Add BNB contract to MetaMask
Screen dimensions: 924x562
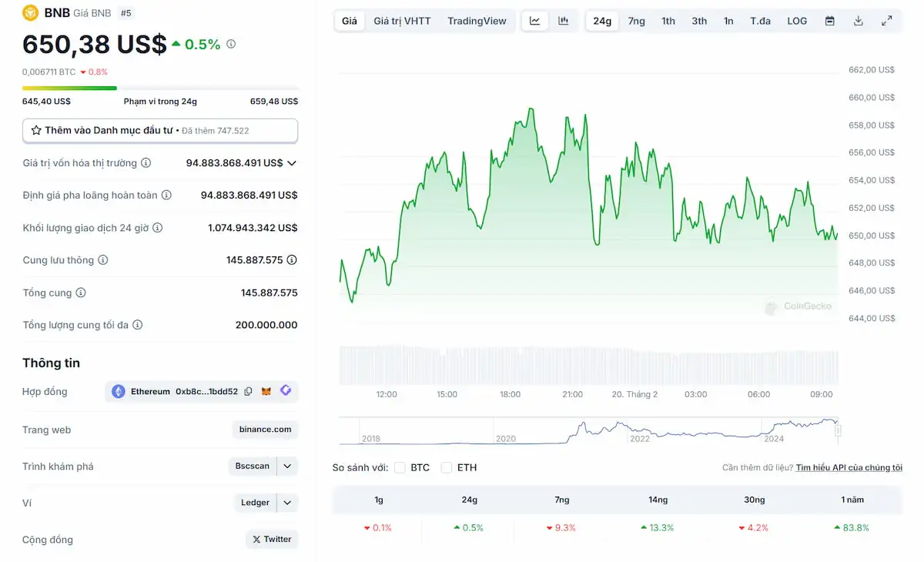(x=266, y=391)
